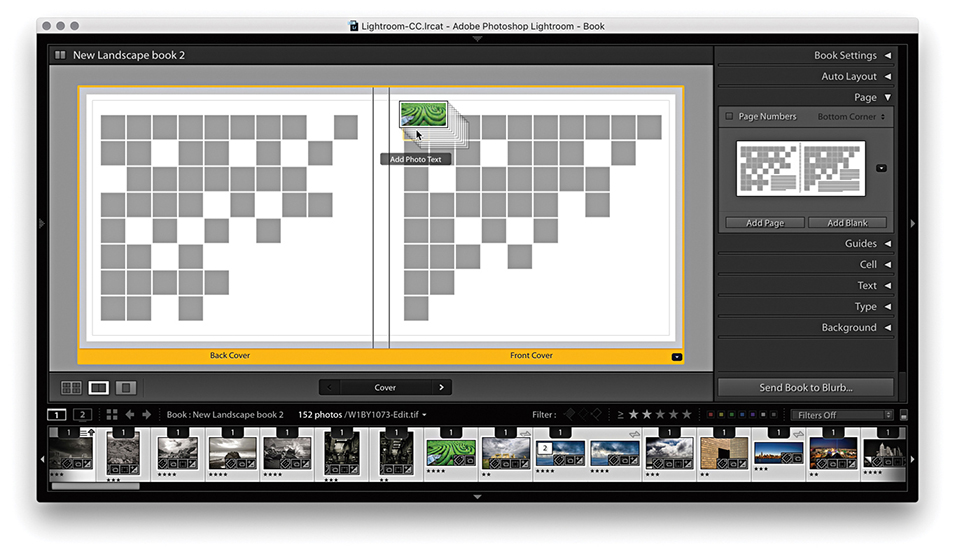The height and width of the screenshot is (554, 955).
Task: Open the Lightroom document icon in title bar
Action: click(x=353, y=26)
